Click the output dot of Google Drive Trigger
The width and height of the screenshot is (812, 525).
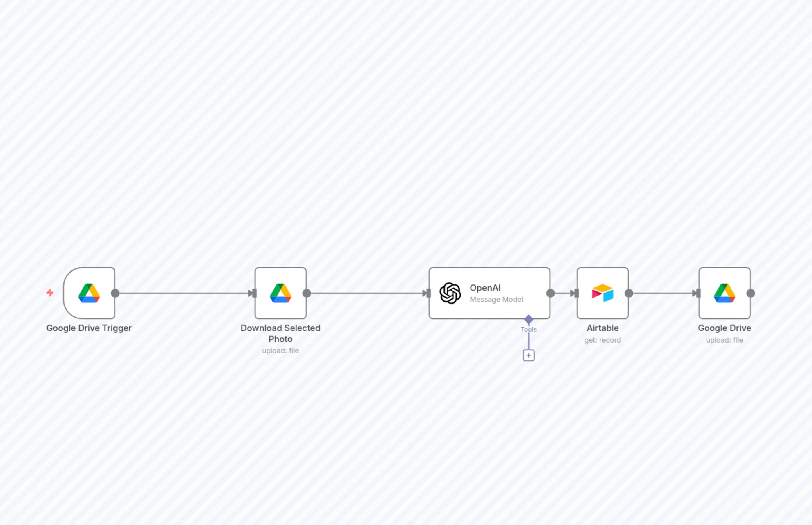point(115,293)
